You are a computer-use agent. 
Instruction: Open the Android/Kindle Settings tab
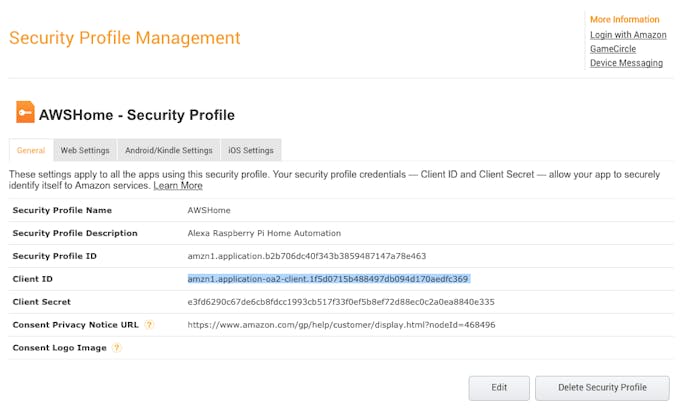pos(169,151)
